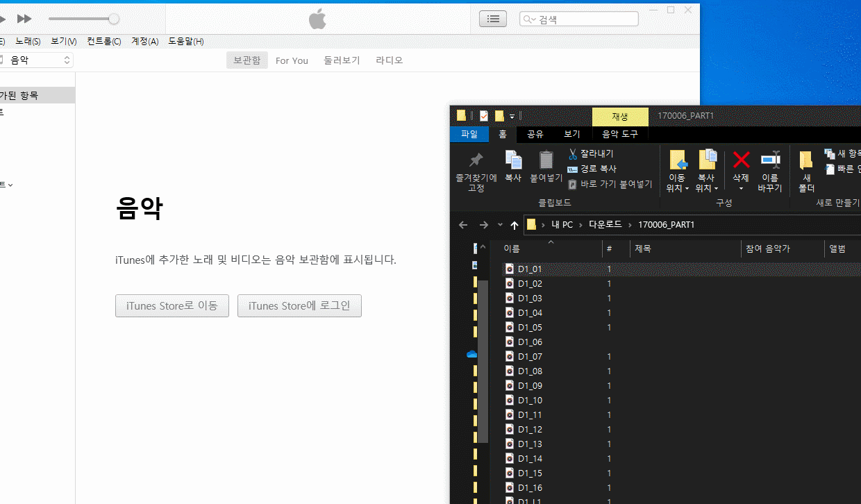Open the 파일 tab in Explorer
Viewport: 861px width, 504px height.
469,134
